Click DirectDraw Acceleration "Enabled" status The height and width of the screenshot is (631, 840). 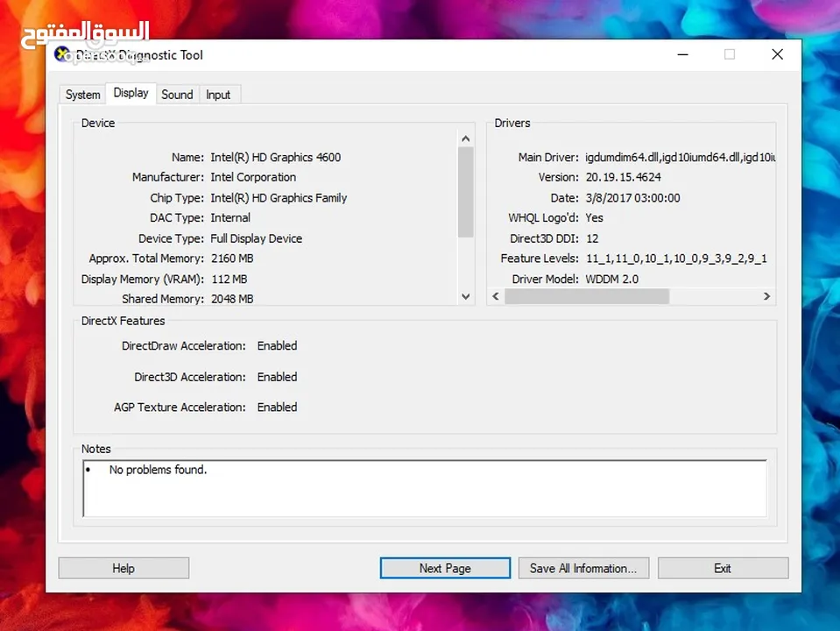pos(277,346)
